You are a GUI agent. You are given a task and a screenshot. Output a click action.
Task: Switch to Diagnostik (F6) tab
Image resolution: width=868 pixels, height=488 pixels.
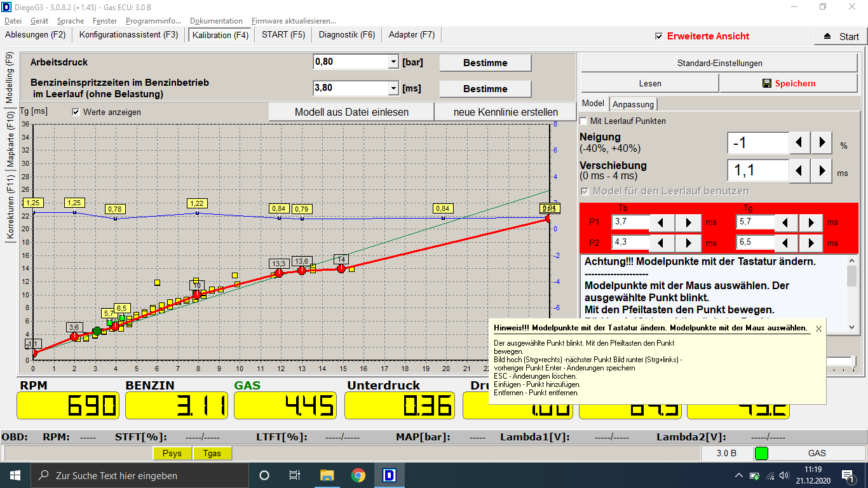347,34
